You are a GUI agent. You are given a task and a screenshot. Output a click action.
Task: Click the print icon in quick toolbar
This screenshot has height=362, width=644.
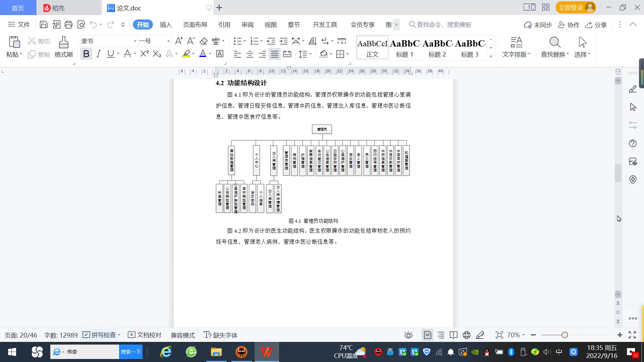tap(68, 24)
